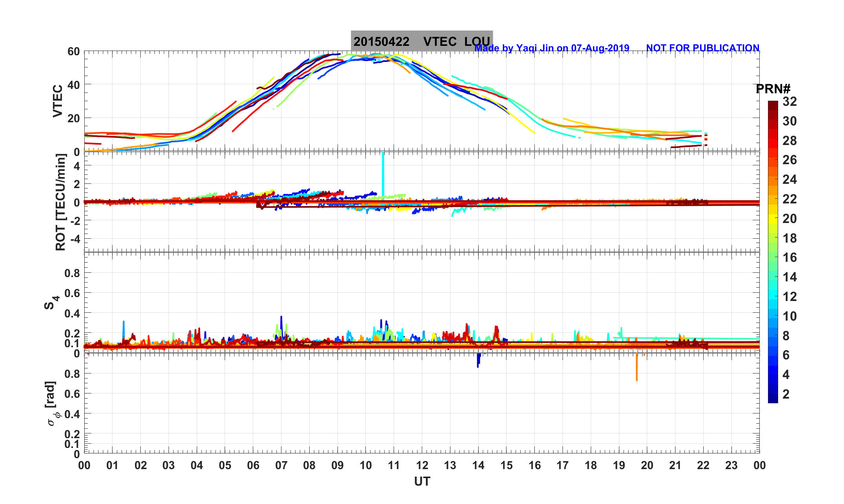The width and height of the screenshot is (844, 504).
Task: Click the dark blue bottom of colorbar
Action: point(773,399)
